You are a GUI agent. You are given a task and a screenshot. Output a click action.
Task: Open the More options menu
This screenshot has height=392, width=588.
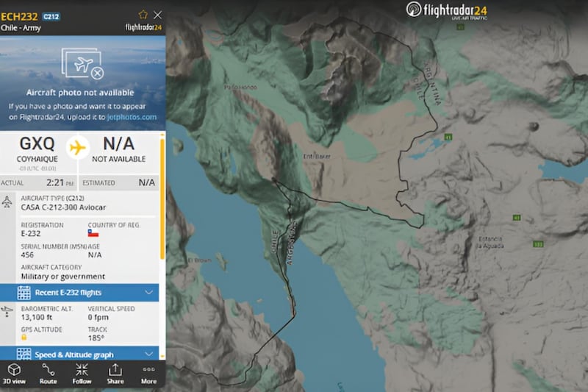click(148, 373)
